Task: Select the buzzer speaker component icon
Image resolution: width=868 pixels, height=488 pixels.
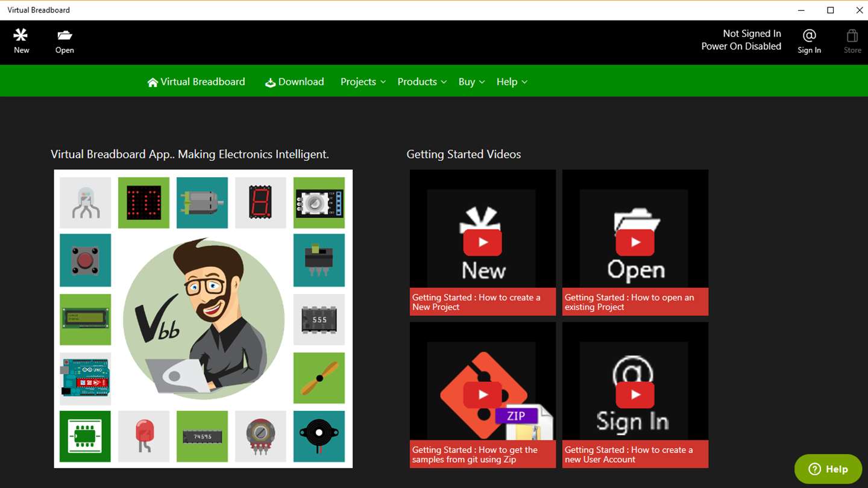Action: (319, 436)
